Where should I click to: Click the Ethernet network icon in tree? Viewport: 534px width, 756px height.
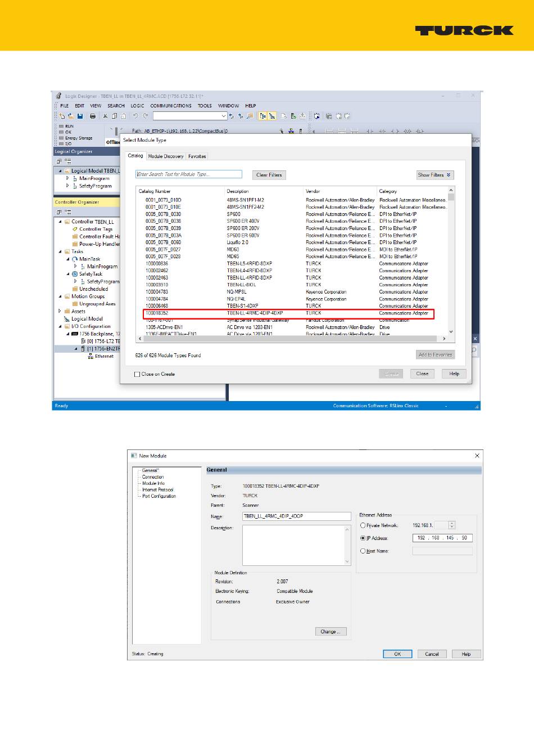(x=90, y=356)
